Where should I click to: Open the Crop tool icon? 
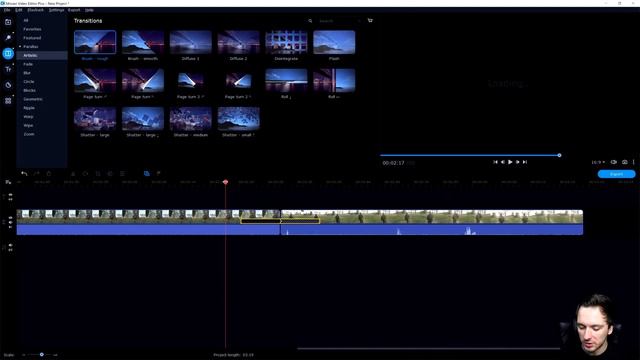(x=98, y=173)
